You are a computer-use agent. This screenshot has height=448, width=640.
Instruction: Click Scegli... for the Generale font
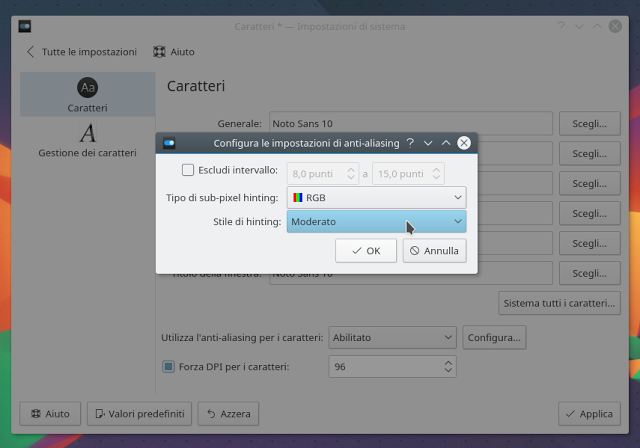point(589,124)
